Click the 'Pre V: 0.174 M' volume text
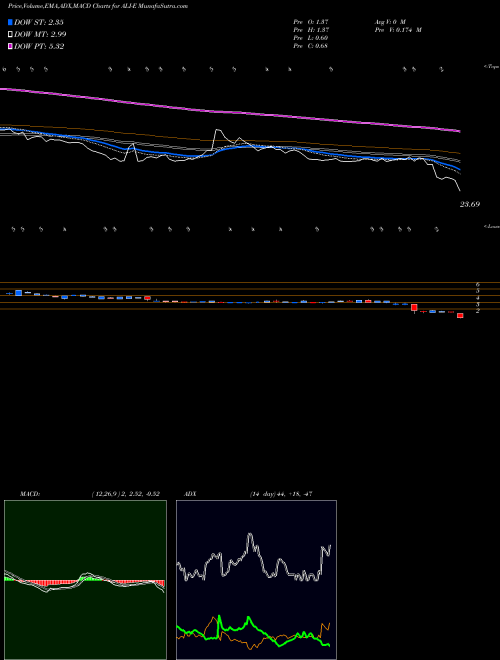The image size is (500, 660). tap(398, 30)
